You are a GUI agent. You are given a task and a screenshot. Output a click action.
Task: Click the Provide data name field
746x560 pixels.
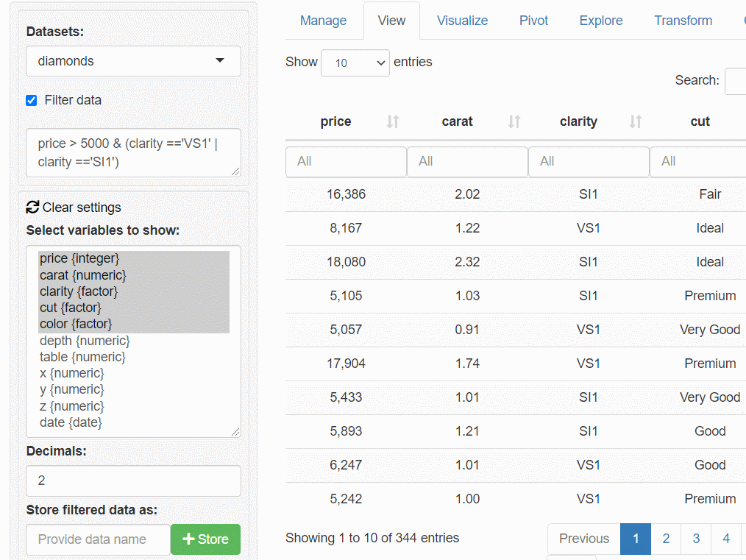pyautogui.click(x=98, y=539)
